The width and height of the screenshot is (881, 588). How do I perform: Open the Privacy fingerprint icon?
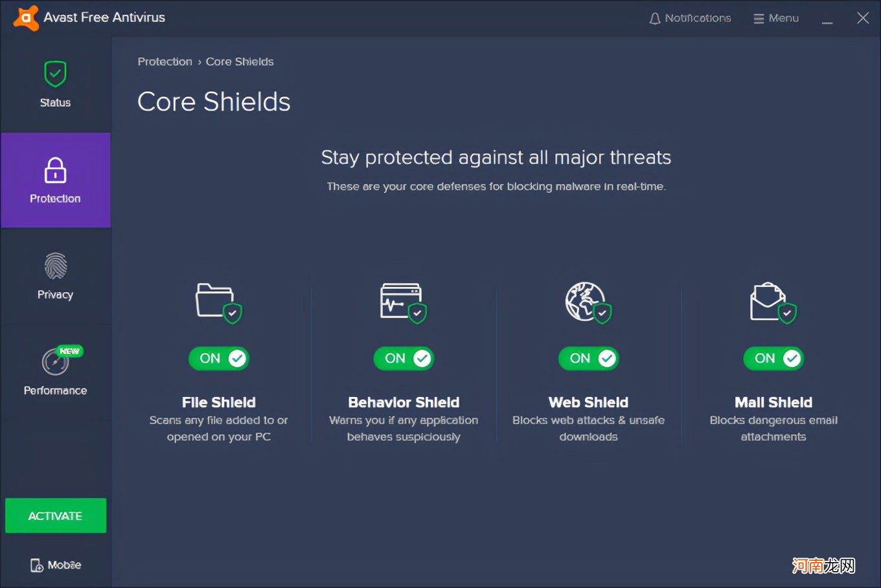[56, 266]
